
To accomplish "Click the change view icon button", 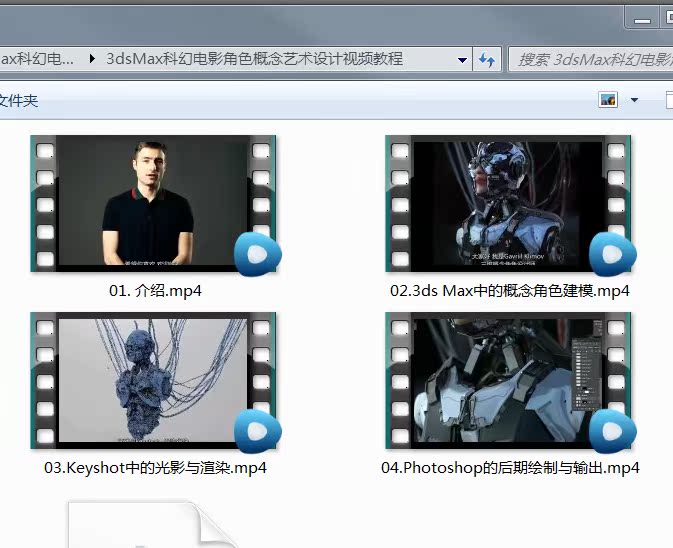I will pyautogui.click(x=608, y=100).
